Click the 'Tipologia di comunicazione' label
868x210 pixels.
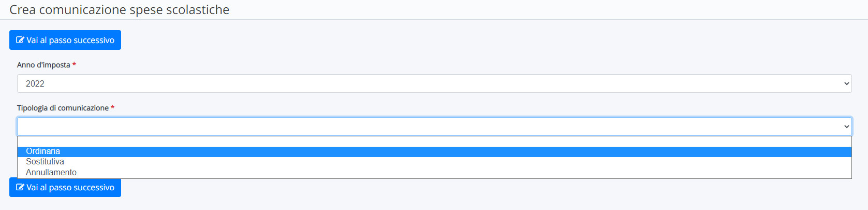click(63, 108)
